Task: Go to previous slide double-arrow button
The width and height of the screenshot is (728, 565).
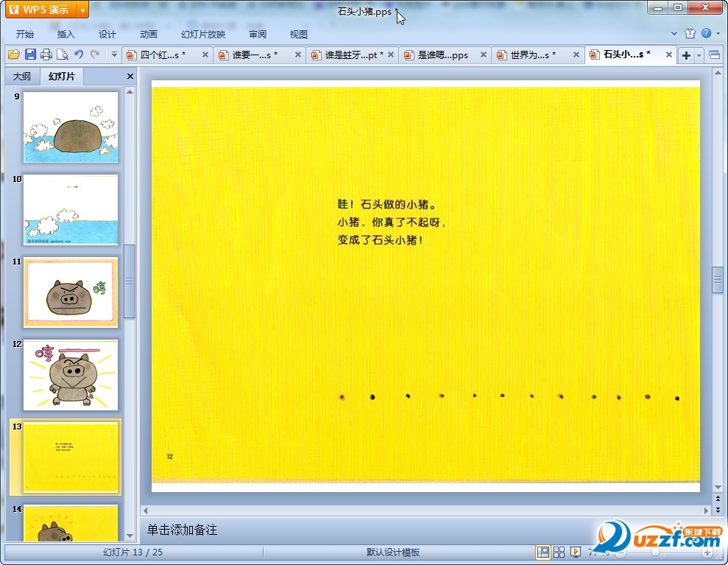Action: (718, 499)
